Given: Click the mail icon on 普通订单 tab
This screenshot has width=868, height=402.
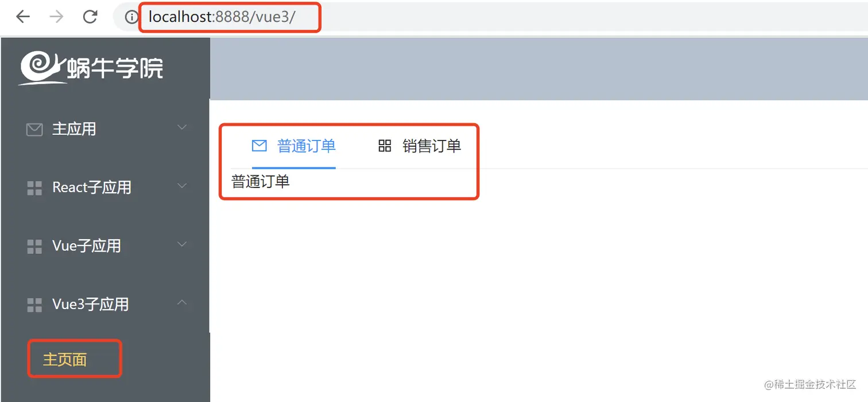Looking at the screenshot, I should click(259, 146).
